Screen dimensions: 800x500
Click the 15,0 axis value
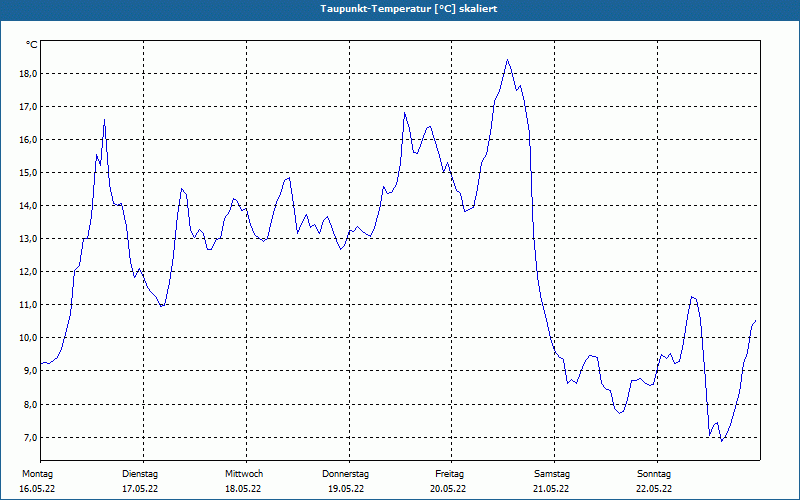(x=28, y=172)
